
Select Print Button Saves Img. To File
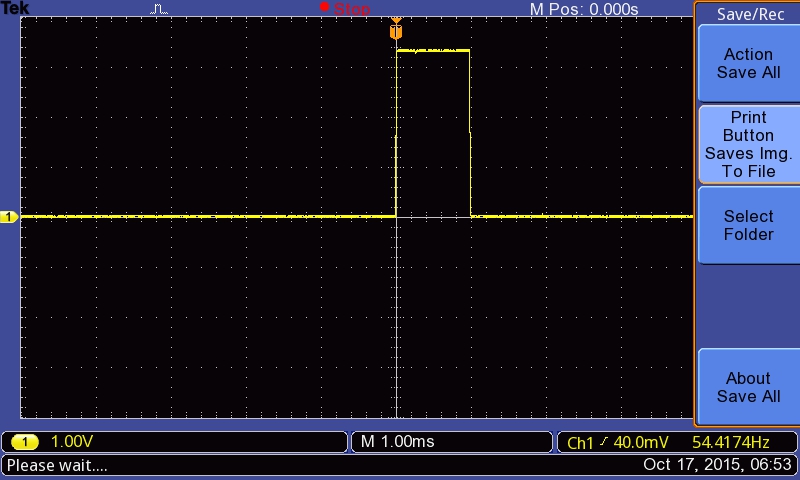click(748, 144)
